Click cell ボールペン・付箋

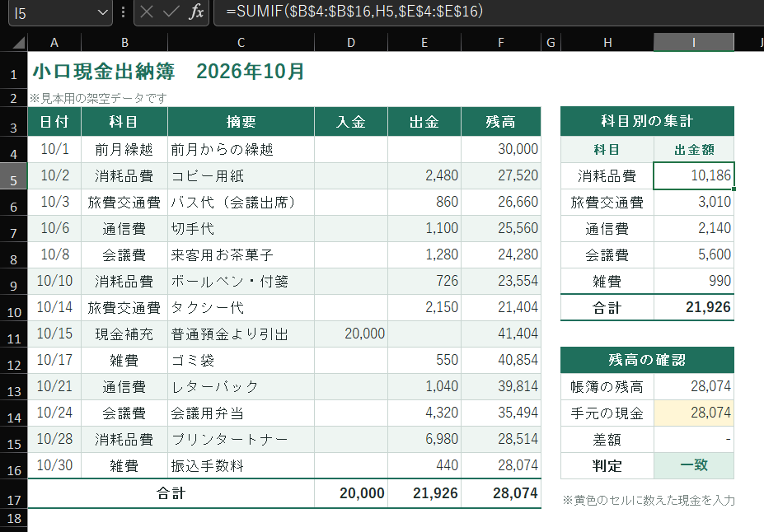tap(241, 281)
